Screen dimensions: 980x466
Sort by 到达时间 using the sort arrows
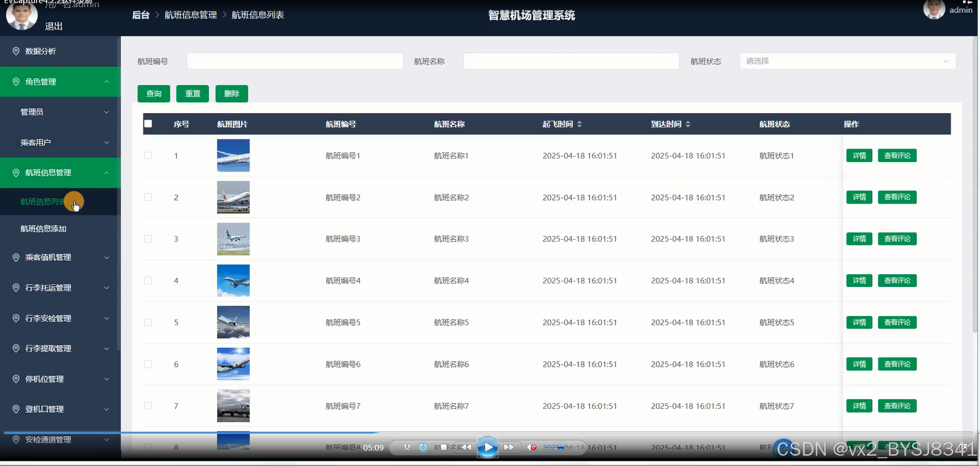(688, 124)
